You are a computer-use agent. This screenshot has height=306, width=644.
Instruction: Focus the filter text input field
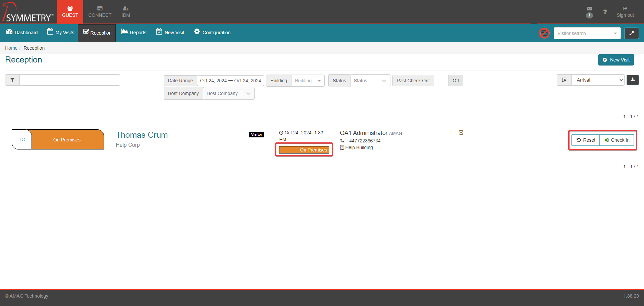pos(70,80)
